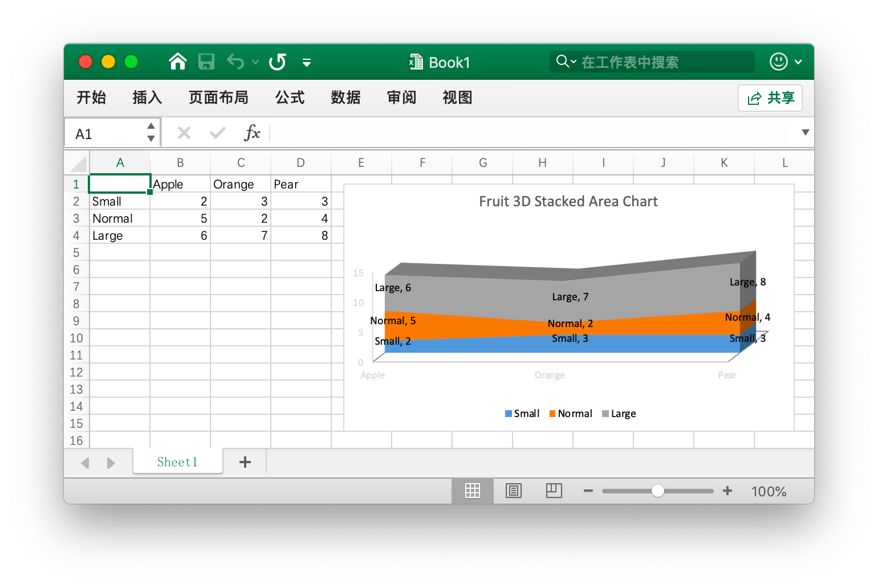
Task: Switch to the 插入 ribbon tab
Action: tap(147, 97)
